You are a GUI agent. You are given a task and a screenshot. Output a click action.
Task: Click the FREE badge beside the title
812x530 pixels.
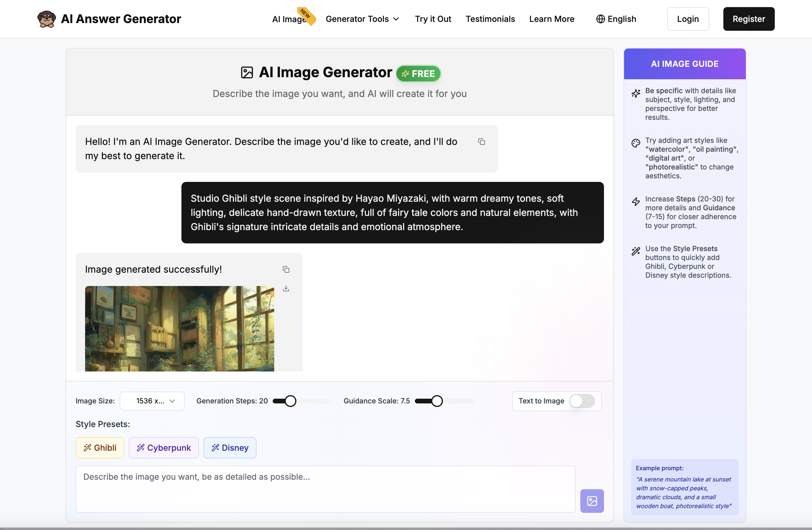point(418,73)
